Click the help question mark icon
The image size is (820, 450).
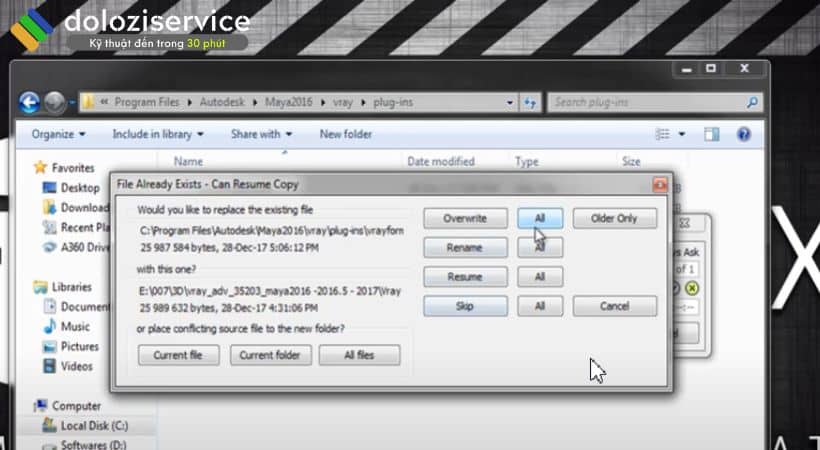[x=743, y=134]
